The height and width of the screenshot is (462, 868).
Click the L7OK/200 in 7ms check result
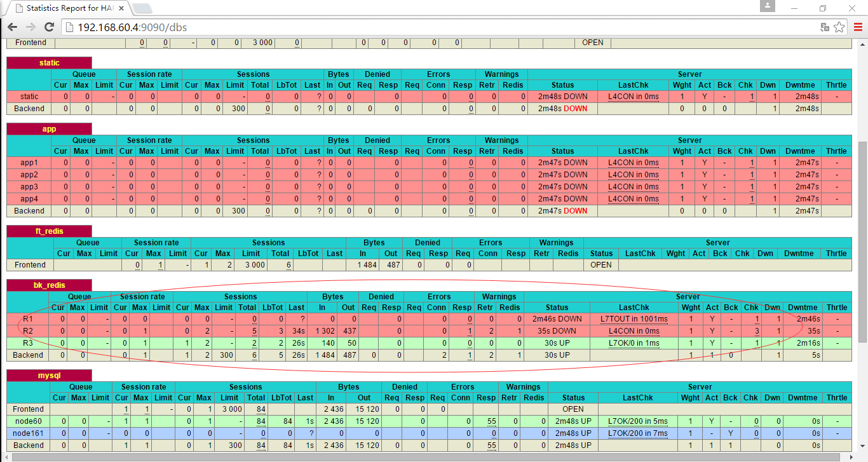click(x=638, y=433)
